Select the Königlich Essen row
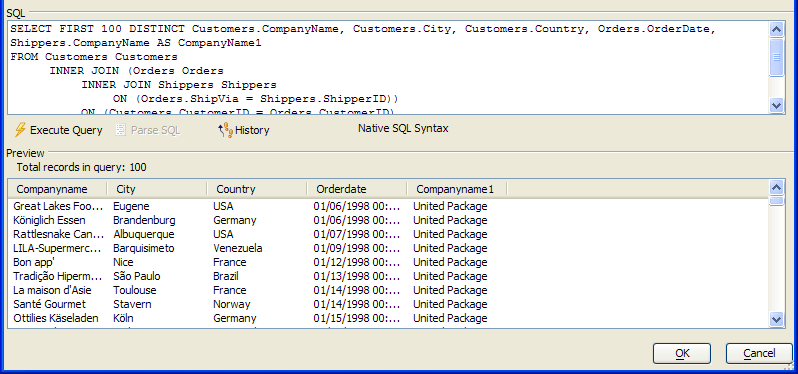This screenshot has width=798, height=374. click(x=388, y=220)
